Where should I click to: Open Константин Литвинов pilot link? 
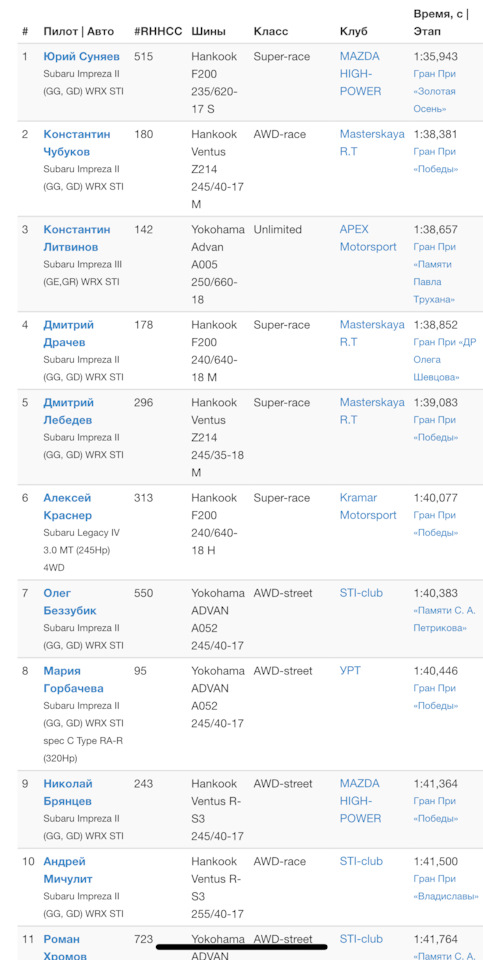(77, 238)
